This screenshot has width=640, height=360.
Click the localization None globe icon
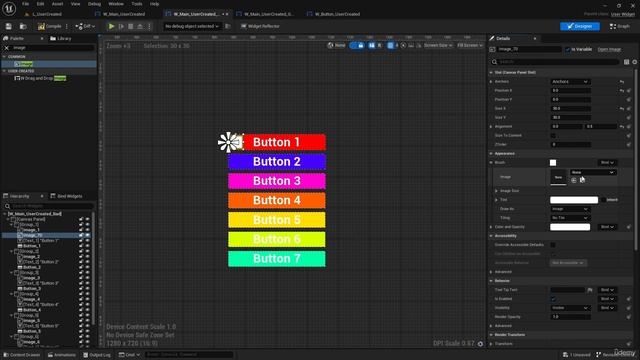tap(336, 45)
